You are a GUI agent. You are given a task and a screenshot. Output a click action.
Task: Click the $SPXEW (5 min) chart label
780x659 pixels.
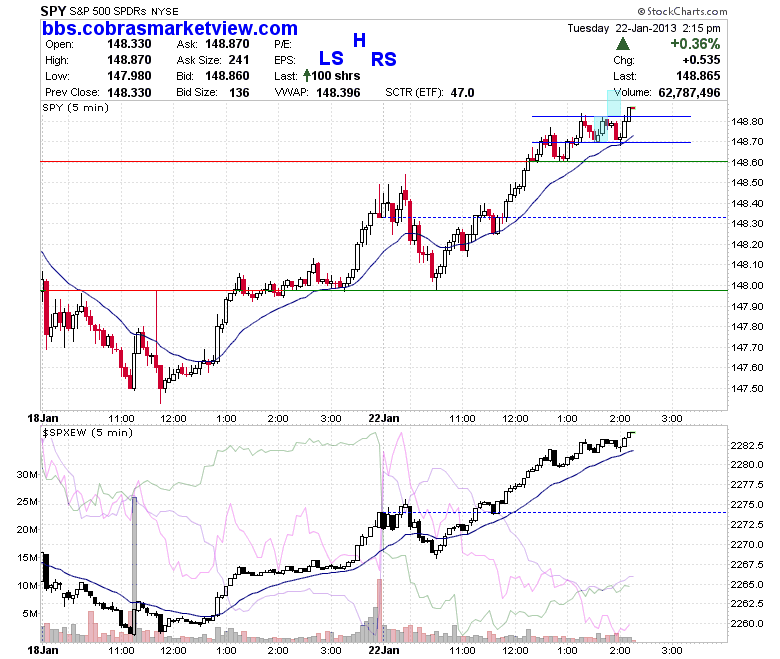(x=88, y=432)
